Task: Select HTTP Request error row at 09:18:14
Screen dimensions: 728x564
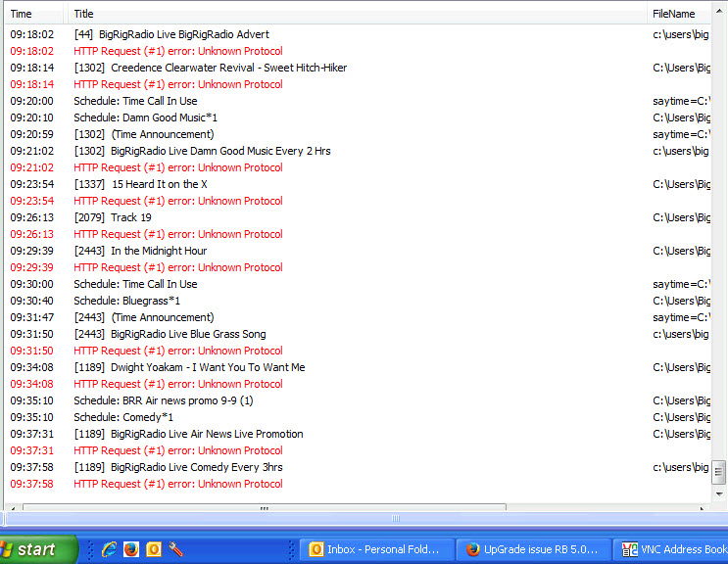Action: [358, 84]
